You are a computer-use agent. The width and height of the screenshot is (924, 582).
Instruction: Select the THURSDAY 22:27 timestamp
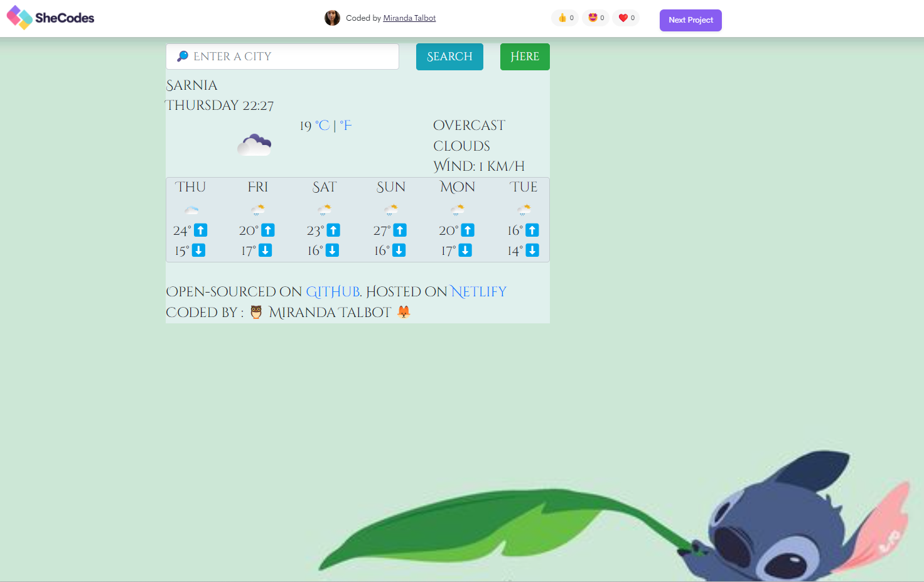(220, 105)
